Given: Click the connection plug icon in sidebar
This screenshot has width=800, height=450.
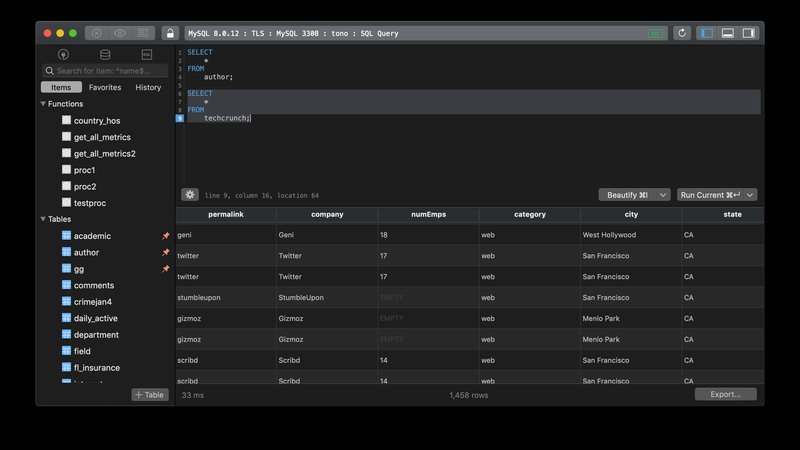Looking at the screenshot, I should click(x=64, y=54).
